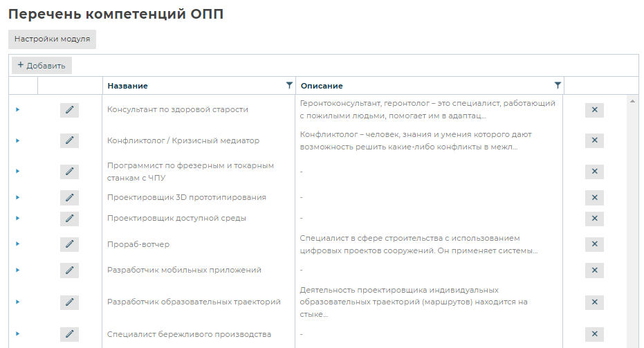Click the Настройки модуля button

tap(52, 39)
